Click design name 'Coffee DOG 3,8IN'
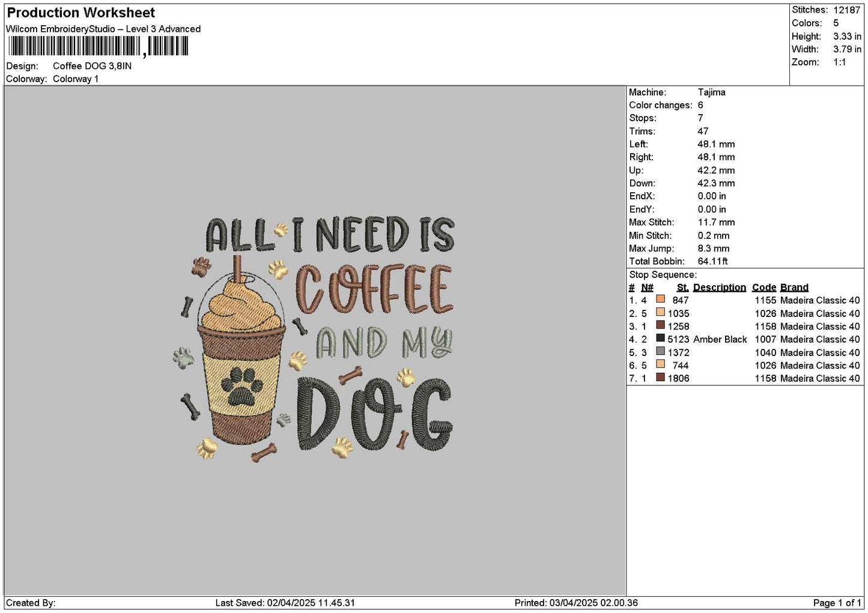Image resolution: width=868 pixels, height=613 pixels. (92, 66)
